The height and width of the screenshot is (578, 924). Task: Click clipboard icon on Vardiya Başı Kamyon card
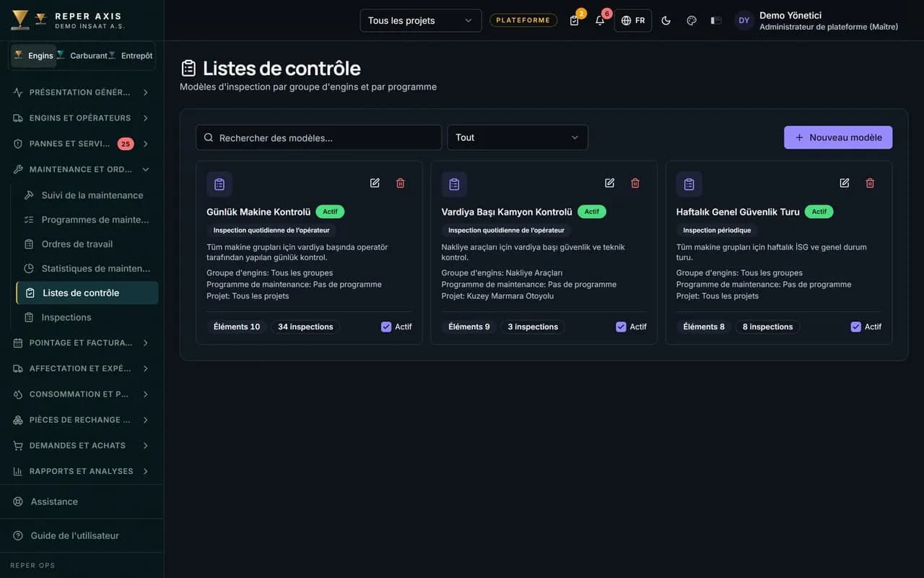tap(454, 184)
